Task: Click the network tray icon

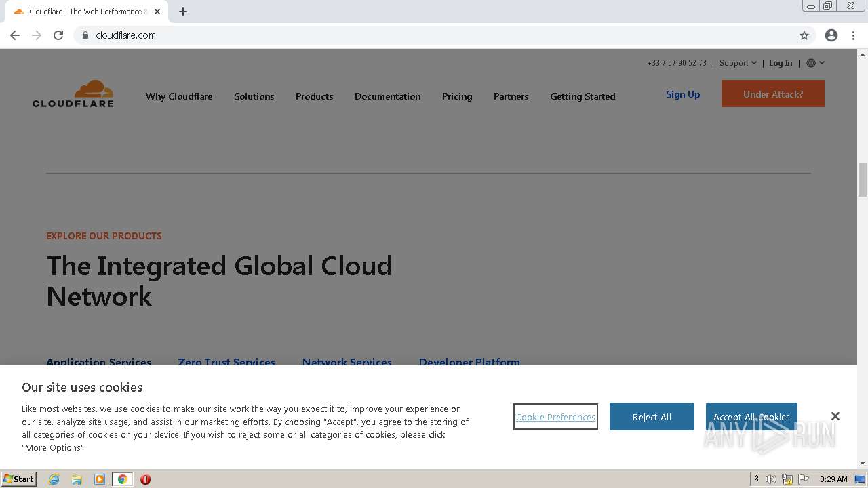Action: pyautogui.click(x=787, y=479)
